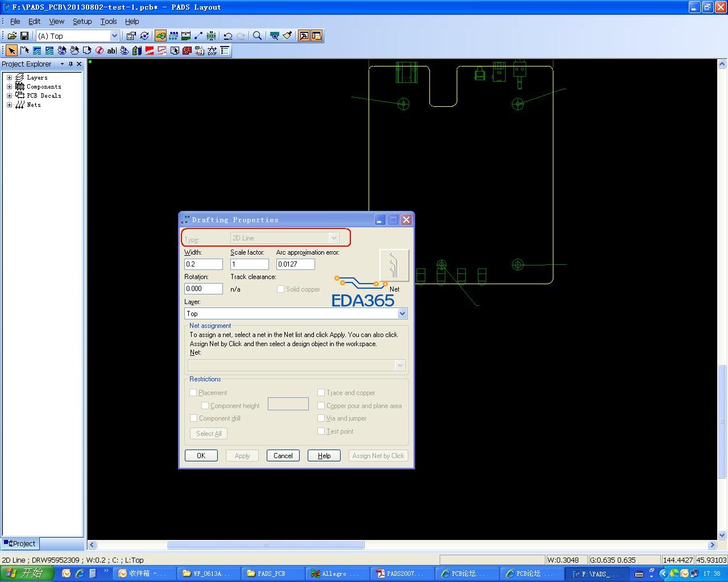The width and height of the screenshot is (728, 582).
Task: Choose the Text 'abl' drafting tool
Action: [111, 51]
